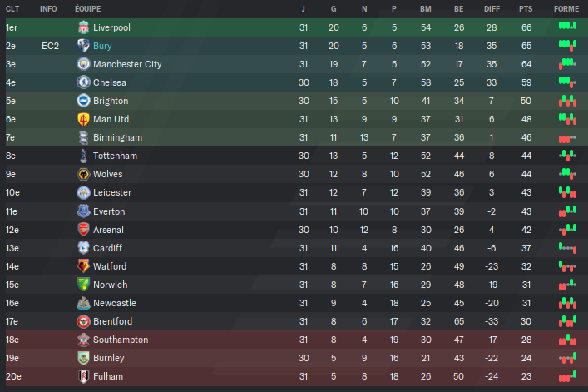Sort table by PTS column header
588x392 pixels.
(x=526, y=8)
